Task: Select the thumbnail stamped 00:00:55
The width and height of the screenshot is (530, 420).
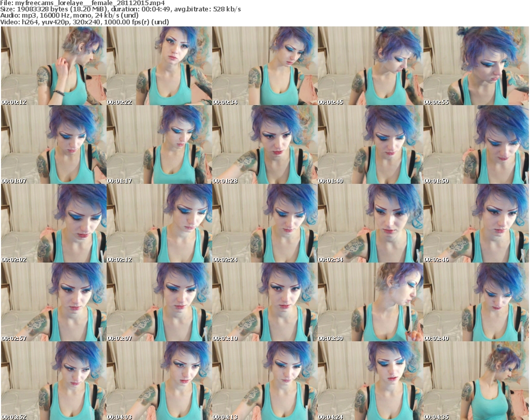Action: (476, 66)
